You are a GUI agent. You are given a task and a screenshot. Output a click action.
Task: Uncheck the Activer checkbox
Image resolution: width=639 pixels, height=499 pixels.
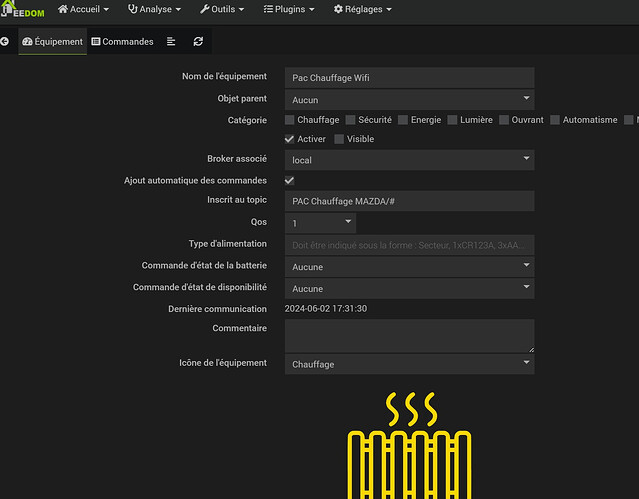[289, 139]
